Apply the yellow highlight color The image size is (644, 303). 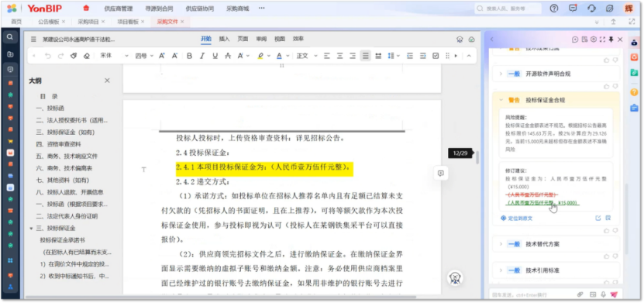coord(260,56)
